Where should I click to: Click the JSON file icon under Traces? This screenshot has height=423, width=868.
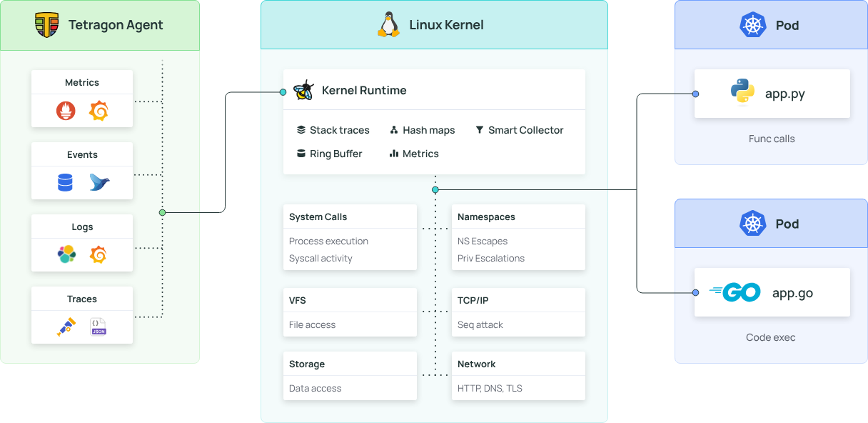coord(99,327)
